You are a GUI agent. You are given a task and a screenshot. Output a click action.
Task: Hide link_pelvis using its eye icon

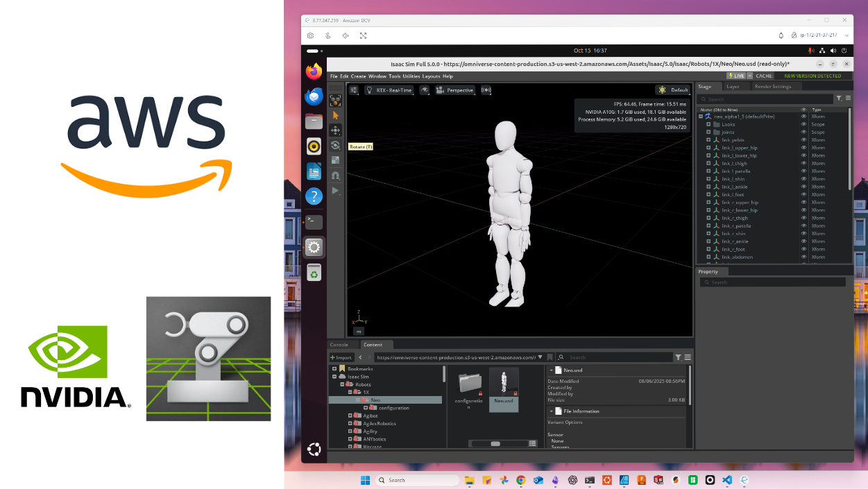tap(803, 140)
